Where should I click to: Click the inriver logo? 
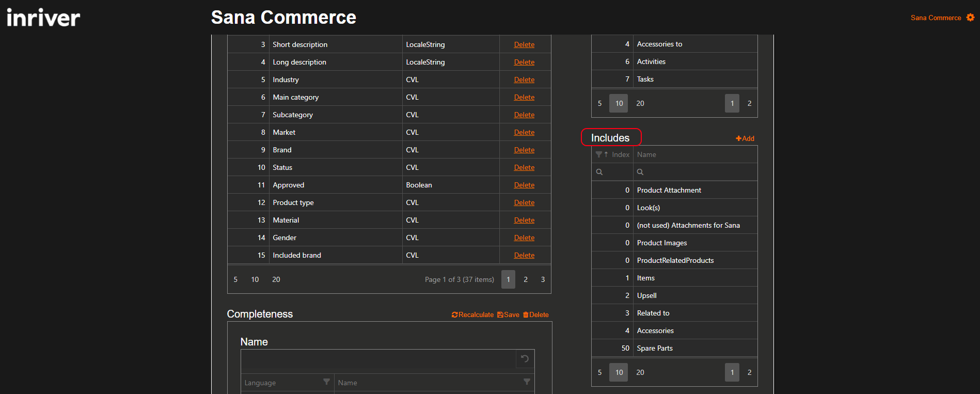pos(43,18)
